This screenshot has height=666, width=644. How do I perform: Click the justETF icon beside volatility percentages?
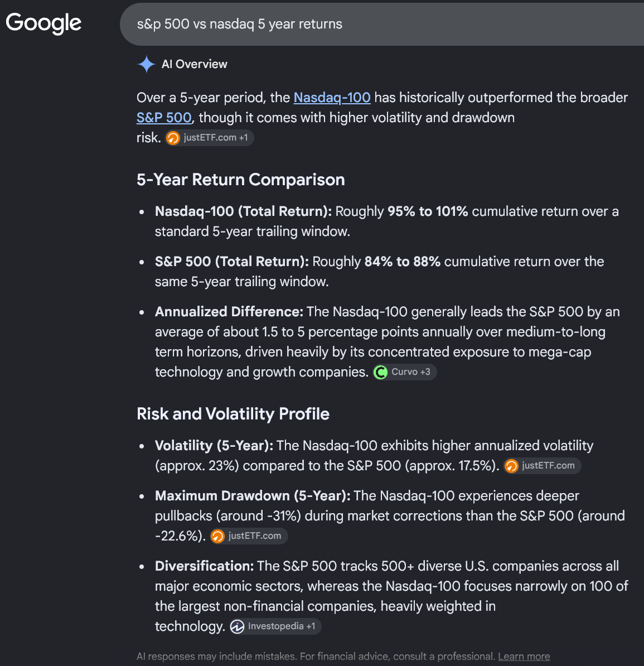(511, 466)
